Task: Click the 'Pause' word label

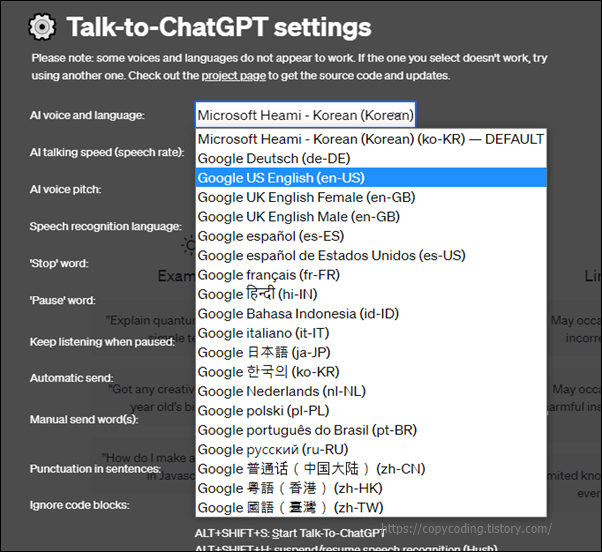Action: click(x=63, y=300)
